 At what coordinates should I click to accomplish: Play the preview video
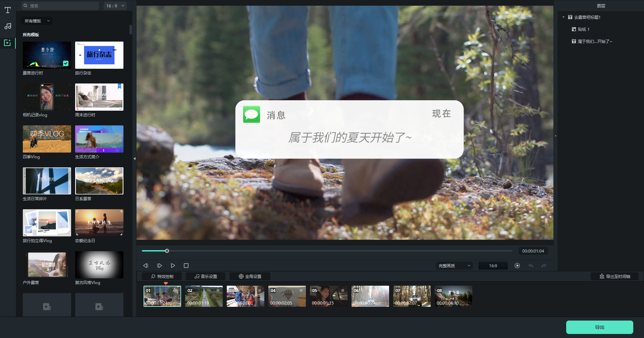(x=173, y=265)
